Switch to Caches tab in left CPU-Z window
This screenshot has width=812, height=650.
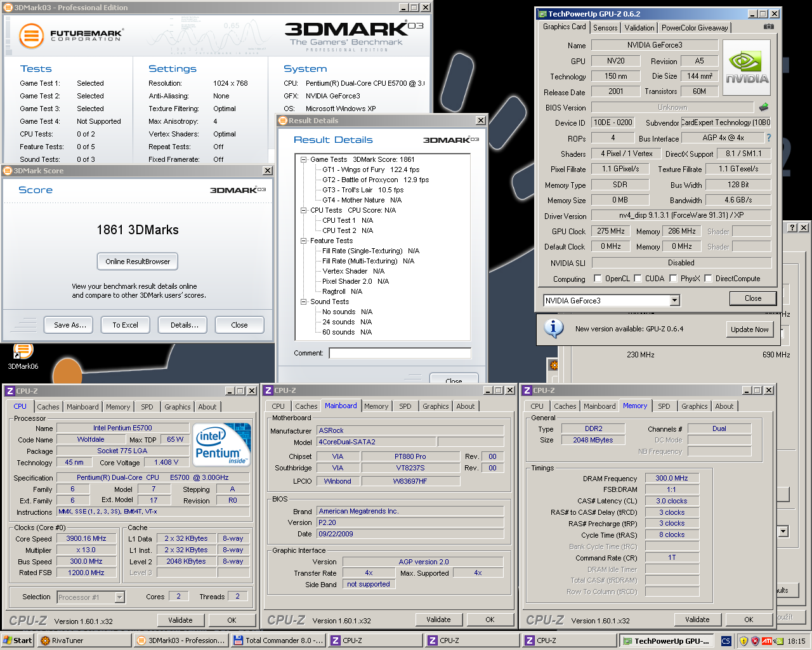click(x=48, y=407)
